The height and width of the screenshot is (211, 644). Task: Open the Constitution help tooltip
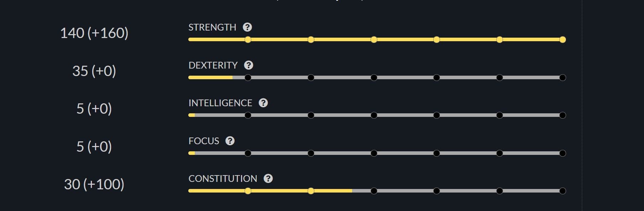(268, 178)
